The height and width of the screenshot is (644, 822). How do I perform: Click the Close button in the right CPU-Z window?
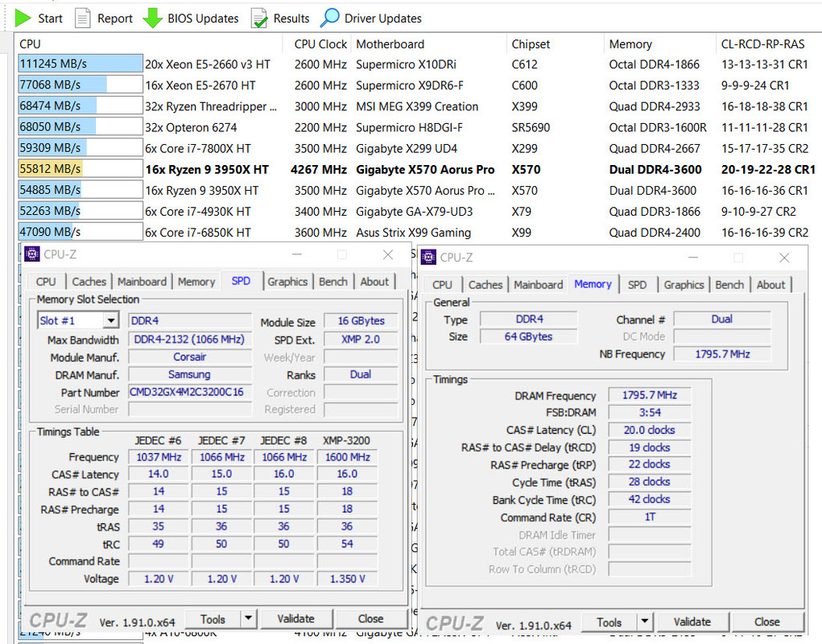[767, 622]
